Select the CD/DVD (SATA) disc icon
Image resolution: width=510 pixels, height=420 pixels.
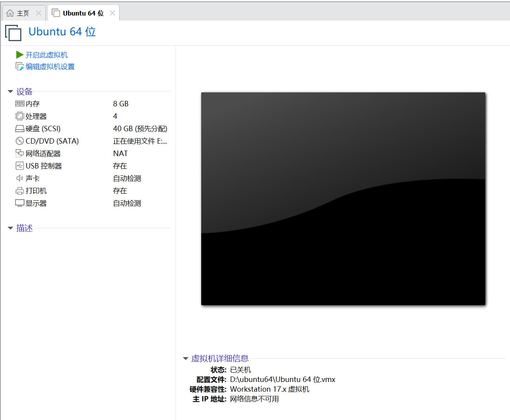20,141
